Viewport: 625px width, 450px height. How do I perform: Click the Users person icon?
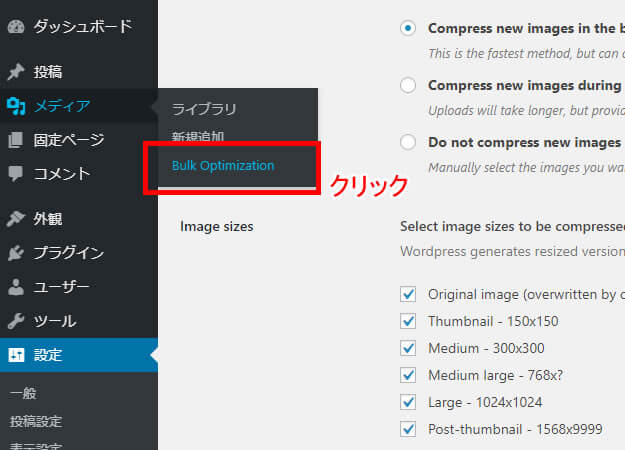[16, 287]
